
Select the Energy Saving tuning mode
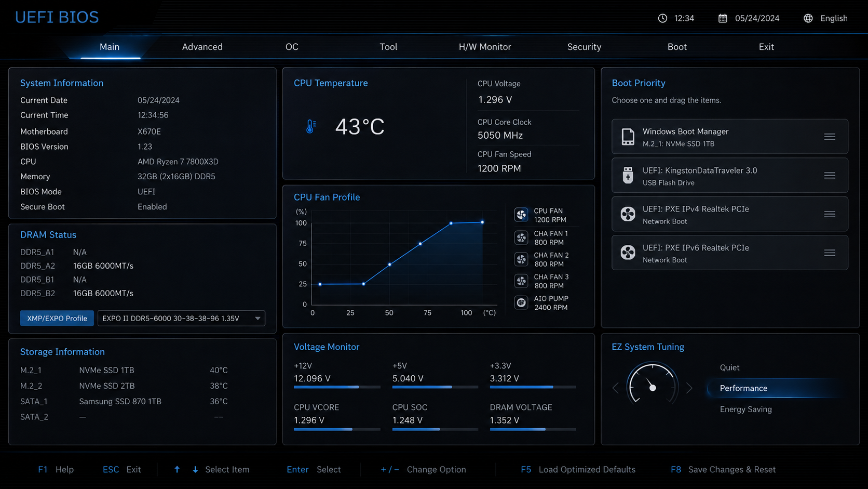(x=745, y=409)
